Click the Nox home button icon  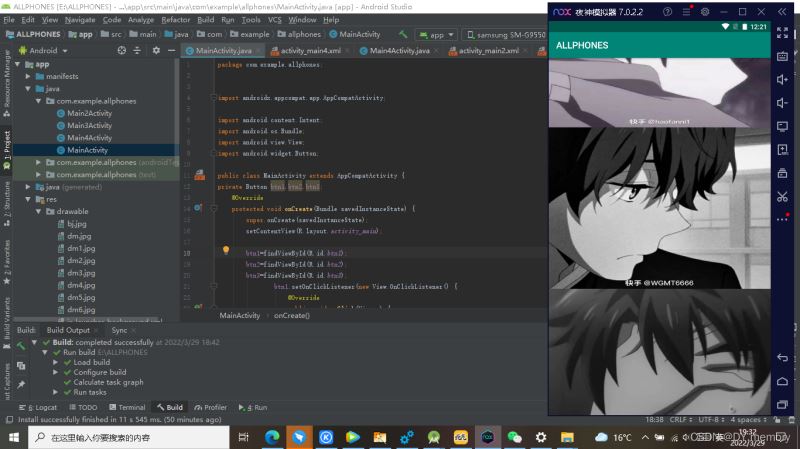pos(782,381)
